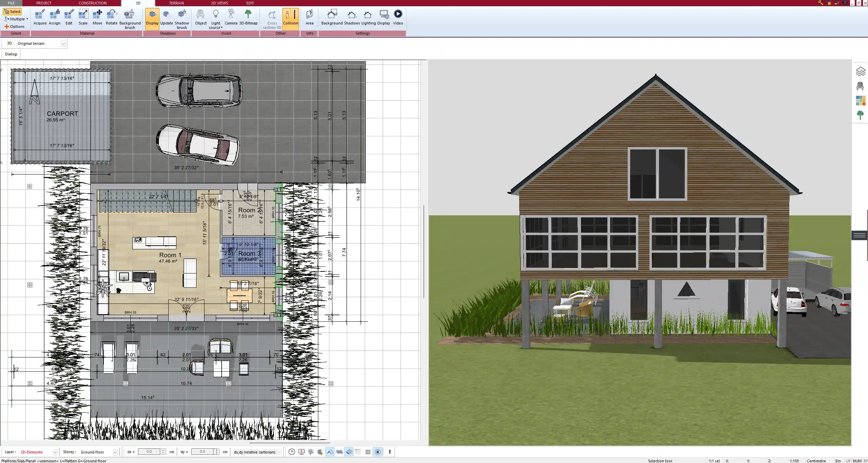
Task: Expand the Original terrain dropdown
Action: [63, 43]
